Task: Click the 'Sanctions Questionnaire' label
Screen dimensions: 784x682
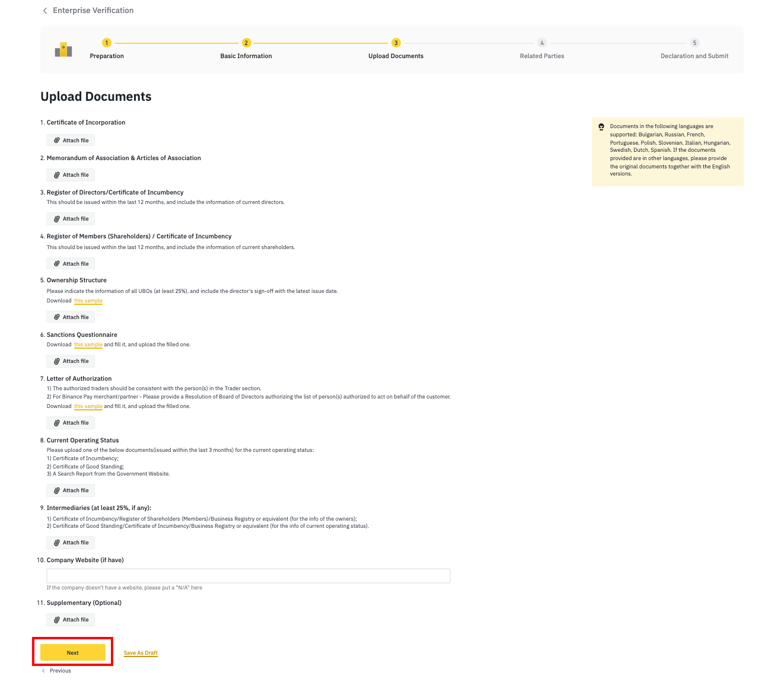Action: (x=82, y=335)
